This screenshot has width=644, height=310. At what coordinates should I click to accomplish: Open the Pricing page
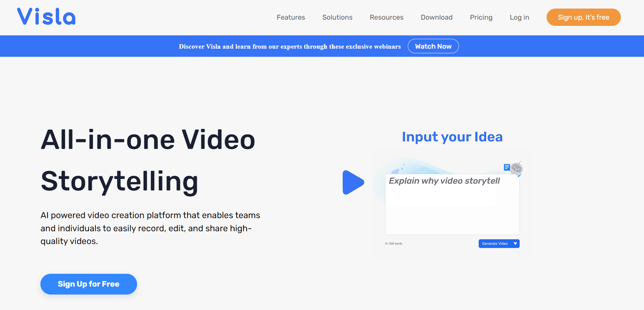click(481, 17)
